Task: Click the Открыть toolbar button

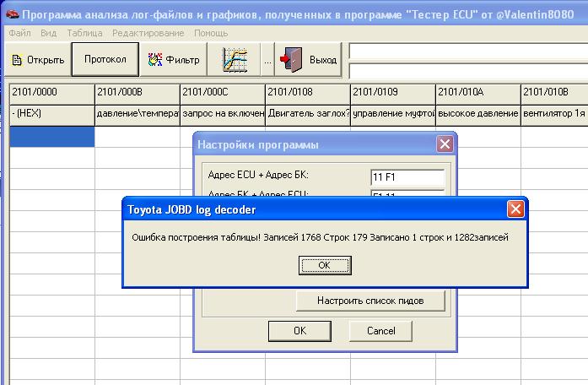Action: pyautogui.click(x=37, y=60)
